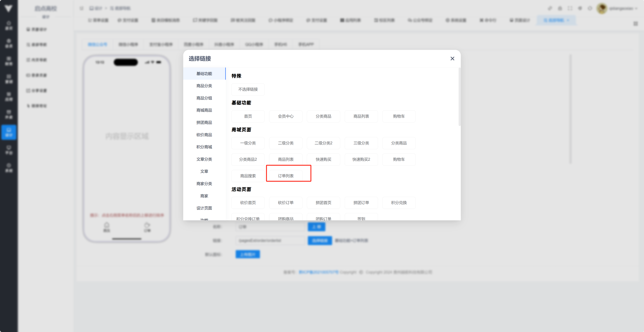Close the 选择链接 dialog

coord(452,59)
